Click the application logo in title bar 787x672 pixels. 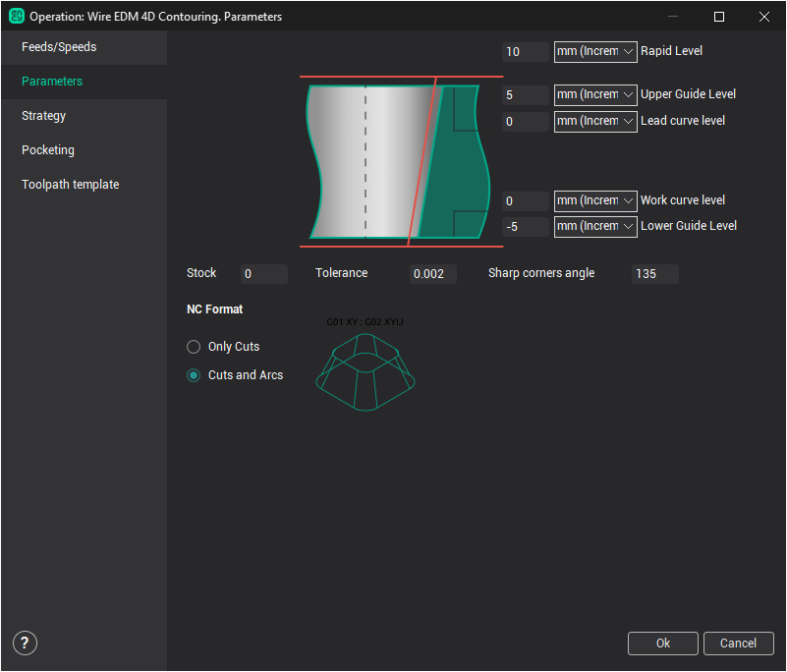click(16, 17)
